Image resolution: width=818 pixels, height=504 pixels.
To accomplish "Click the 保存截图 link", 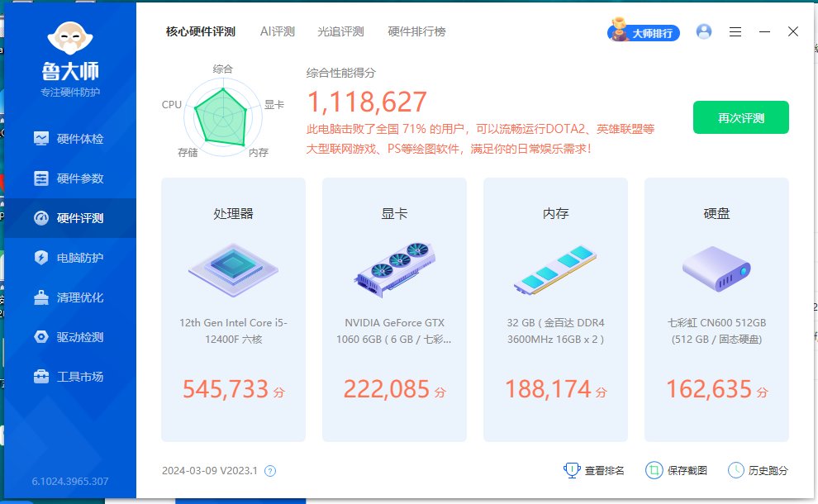I will (677, 471).
